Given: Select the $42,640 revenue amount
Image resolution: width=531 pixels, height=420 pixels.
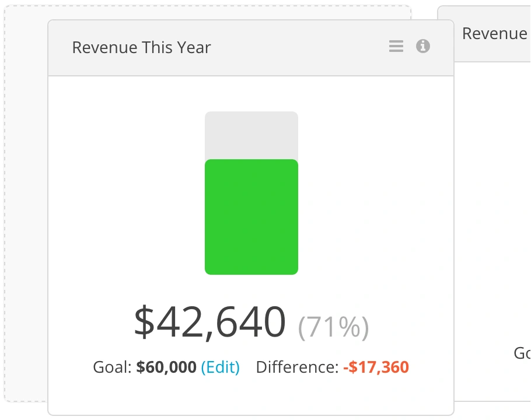Looking at the screenshot, I should coord(210,322).
